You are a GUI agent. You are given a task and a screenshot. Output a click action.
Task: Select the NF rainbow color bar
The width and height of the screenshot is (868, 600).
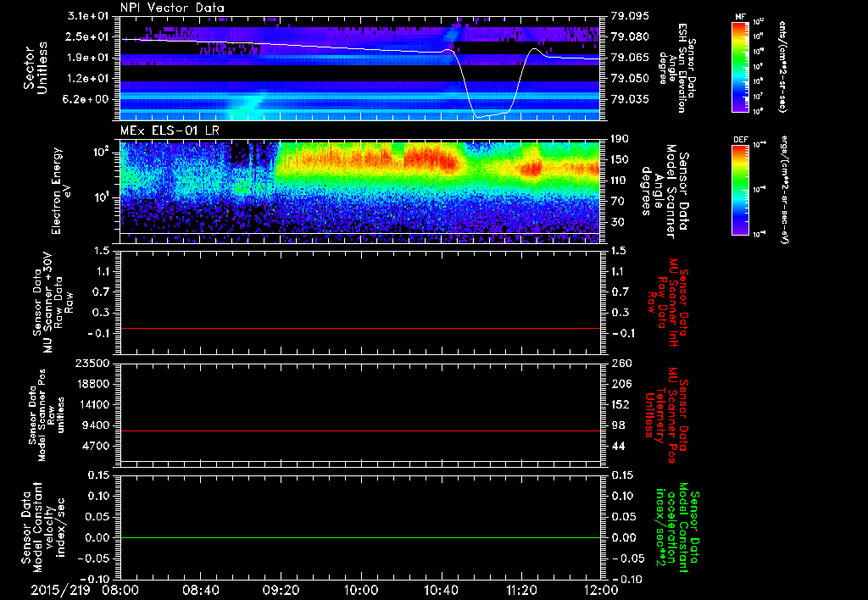click(x=740, y=66)
